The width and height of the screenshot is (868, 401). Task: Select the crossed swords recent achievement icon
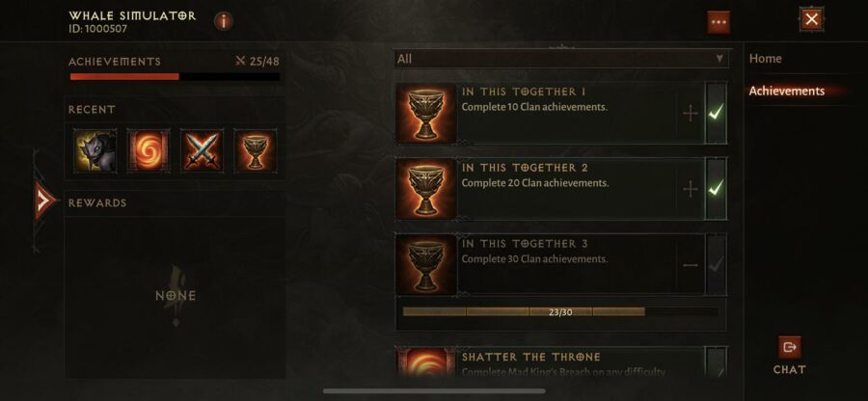[203, 151]
